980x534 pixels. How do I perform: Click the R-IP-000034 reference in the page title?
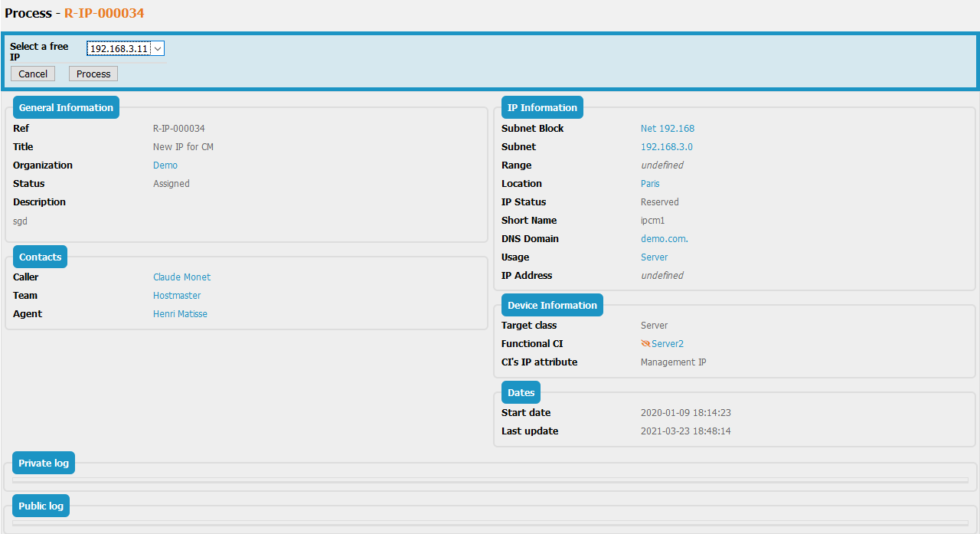click(104, 13)
